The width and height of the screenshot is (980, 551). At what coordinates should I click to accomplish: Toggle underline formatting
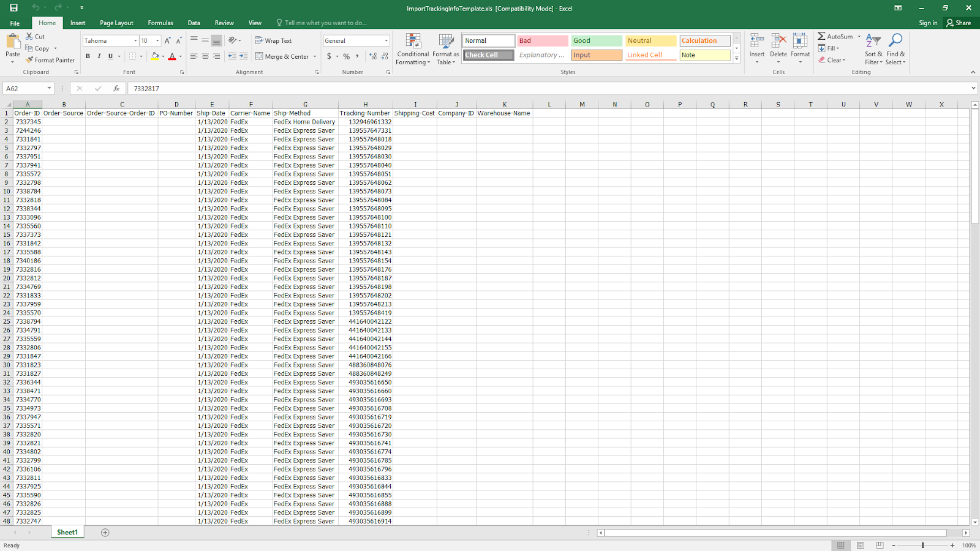(110, 56)
